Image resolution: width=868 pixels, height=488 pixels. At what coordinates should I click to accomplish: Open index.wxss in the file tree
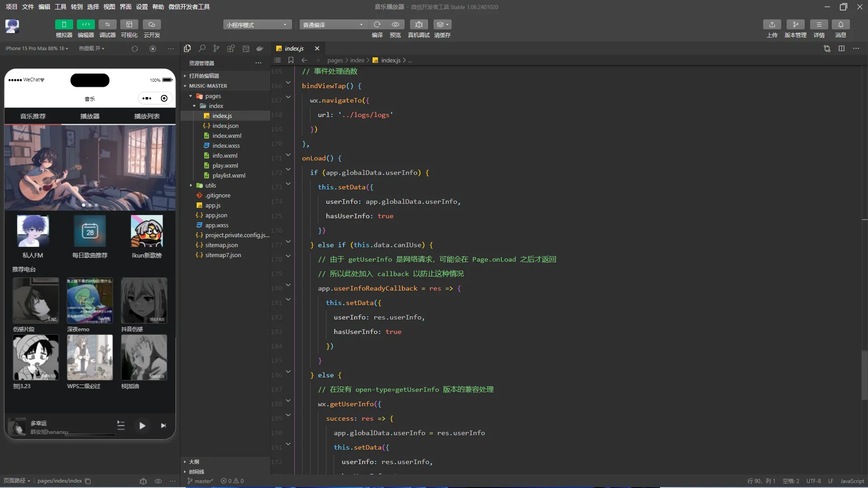(x=225, y=145)
